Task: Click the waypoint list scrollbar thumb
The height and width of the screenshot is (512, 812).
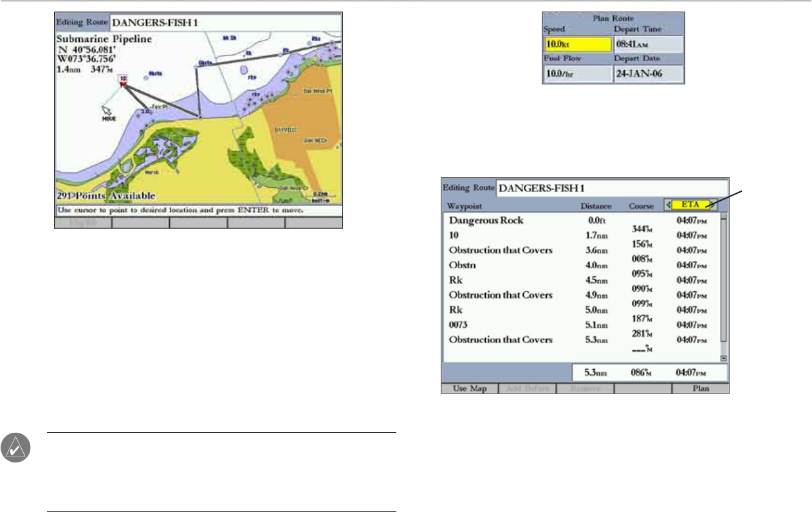Action: coord(723,280)
